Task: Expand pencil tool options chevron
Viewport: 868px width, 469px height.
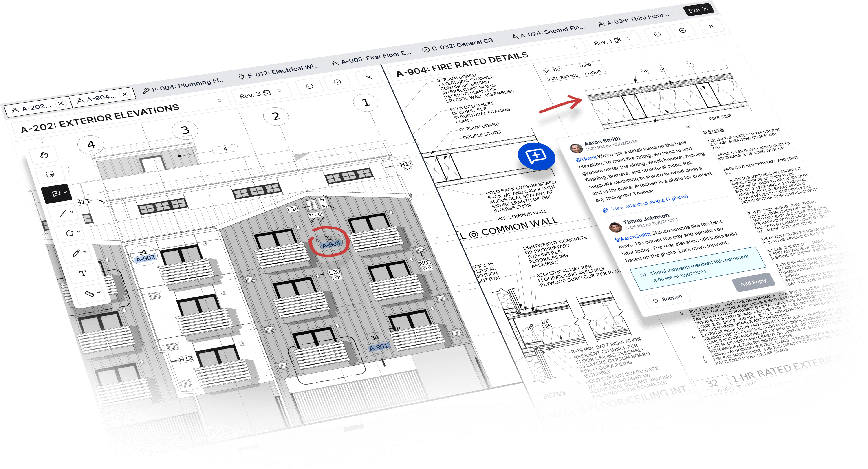Action: [85, 252]
